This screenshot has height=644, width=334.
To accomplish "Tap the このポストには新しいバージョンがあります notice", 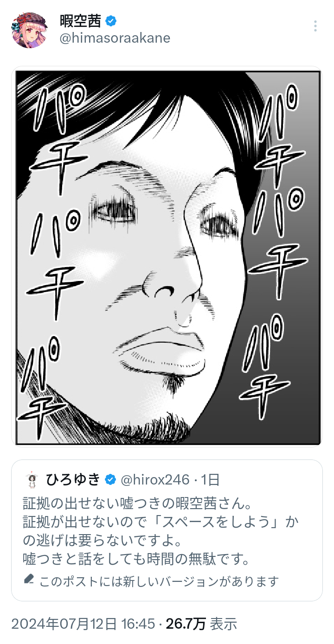I will coord(151,580).
